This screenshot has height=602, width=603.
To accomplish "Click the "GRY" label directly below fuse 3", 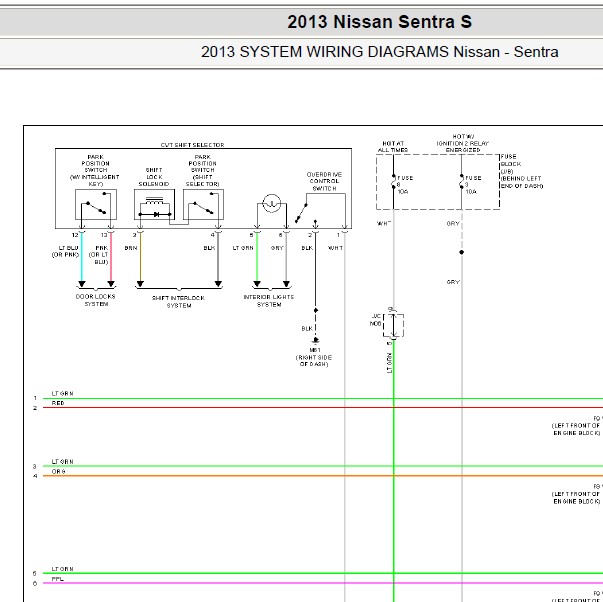I will [453, 223].
